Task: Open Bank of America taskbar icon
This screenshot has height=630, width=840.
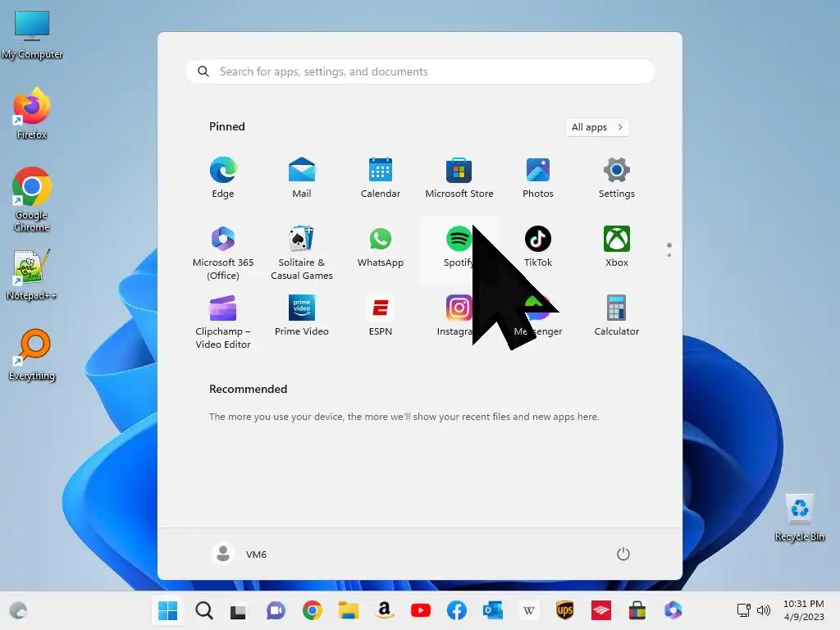Action: [601, 610]
